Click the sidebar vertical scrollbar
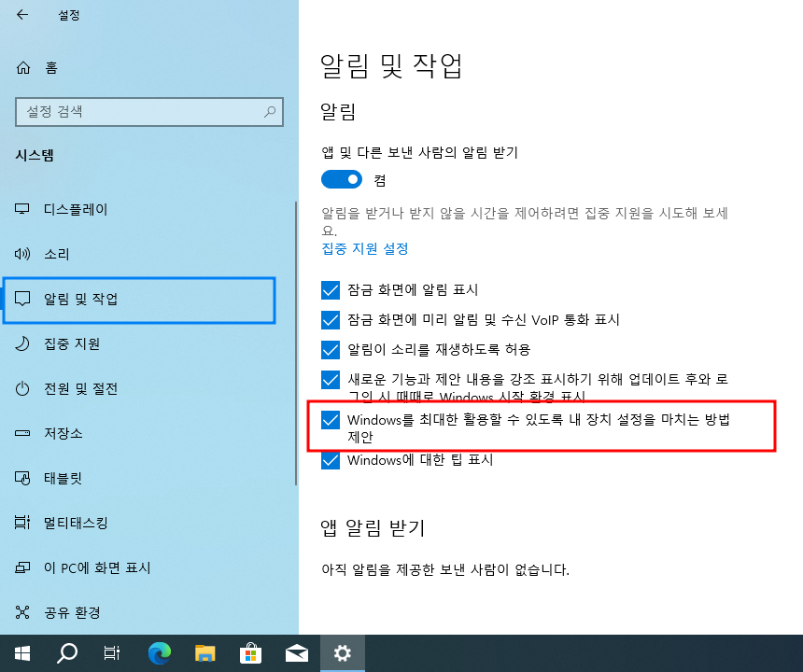803x672 pixels. (296, 343)
